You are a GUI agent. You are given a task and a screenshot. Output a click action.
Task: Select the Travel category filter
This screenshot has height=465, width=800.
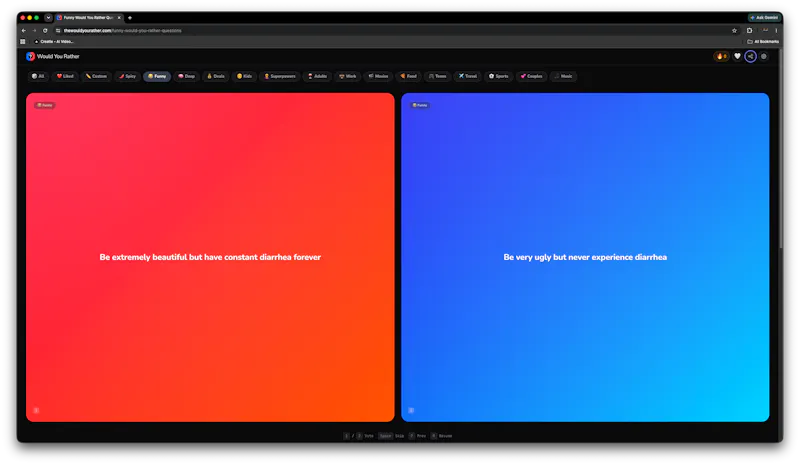coord(467,76)
